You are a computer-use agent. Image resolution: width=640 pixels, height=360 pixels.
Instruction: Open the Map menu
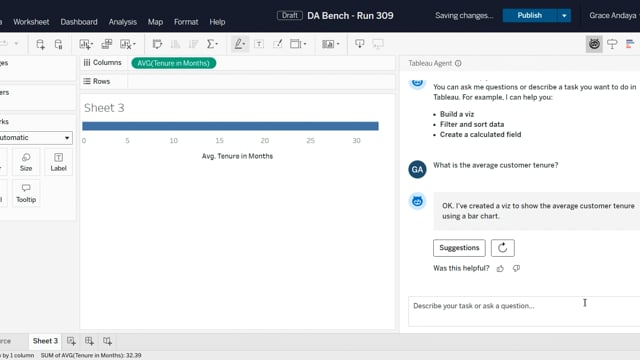155,22
